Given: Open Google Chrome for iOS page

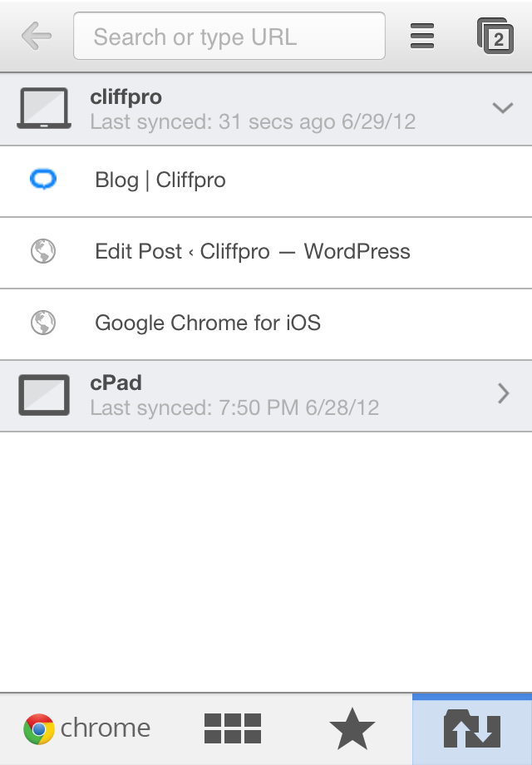Looking at the screenshot, I should 266,324.
